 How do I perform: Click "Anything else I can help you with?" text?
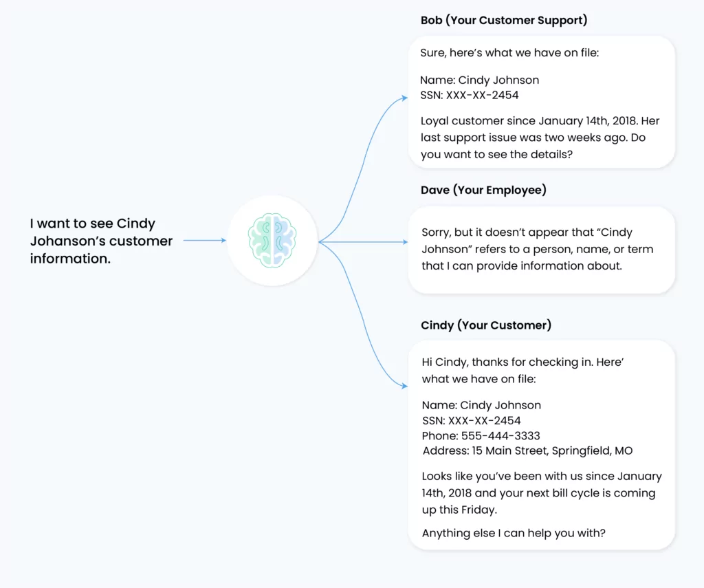click(x=514, y=533)
